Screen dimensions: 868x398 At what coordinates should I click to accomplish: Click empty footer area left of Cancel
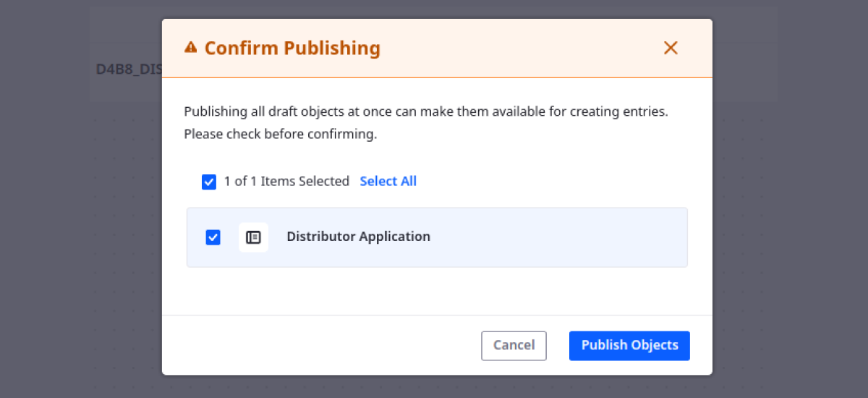[x=318, y=345]
